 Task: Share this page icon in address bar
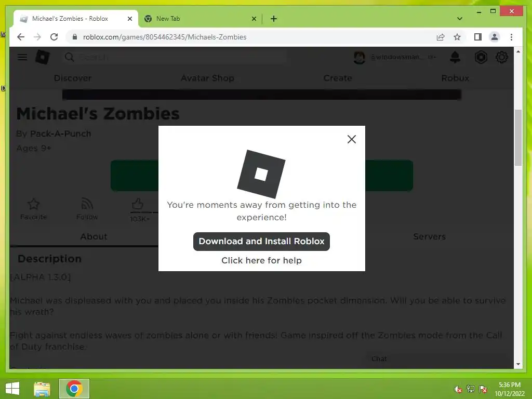click(x=441, y=37)
